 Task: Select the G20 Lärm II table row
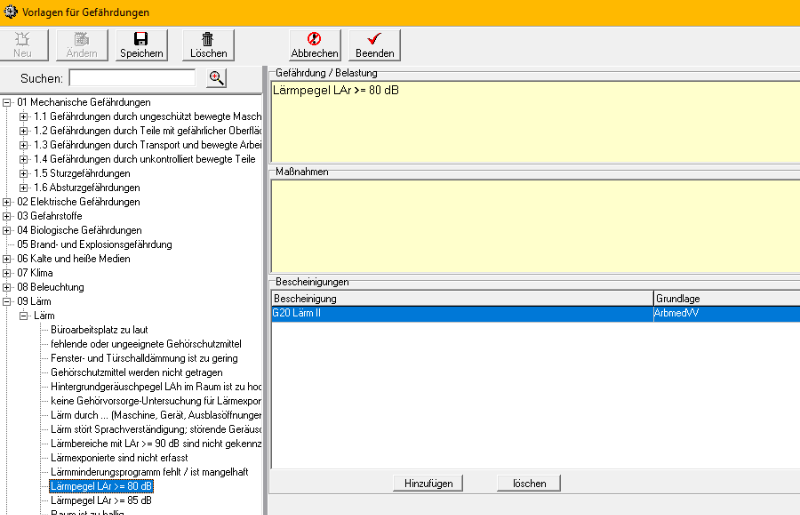pos(460,313)
